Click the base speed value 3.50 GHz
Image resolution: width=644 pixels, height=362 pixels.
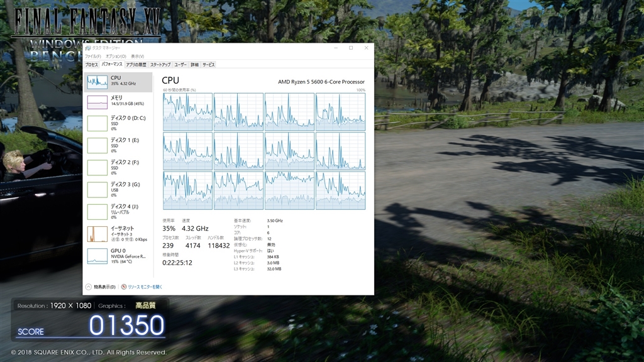pos(275,221)
